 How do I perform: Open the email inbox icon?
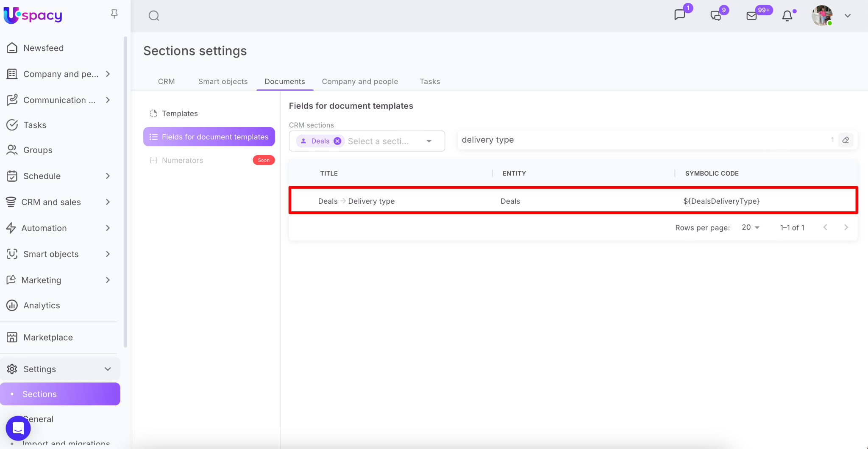751,16
